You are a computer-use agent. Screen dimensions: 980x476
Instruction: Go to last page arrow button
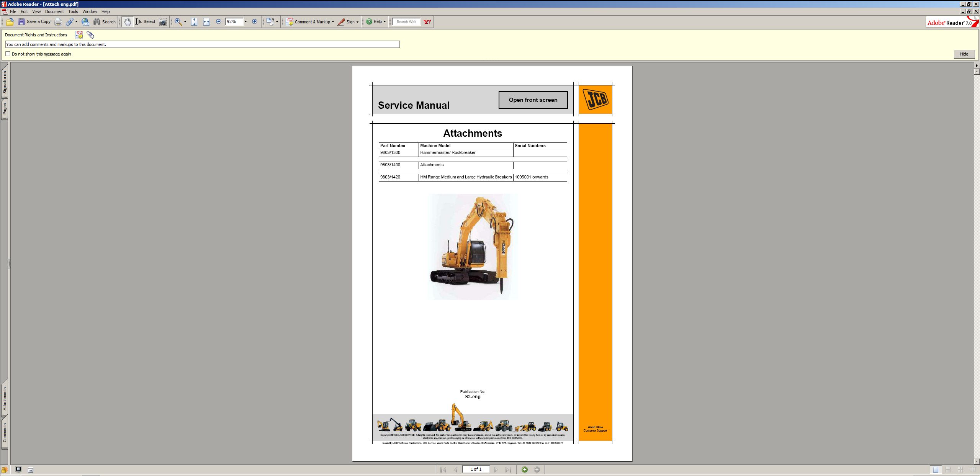(x=508, y=469)
